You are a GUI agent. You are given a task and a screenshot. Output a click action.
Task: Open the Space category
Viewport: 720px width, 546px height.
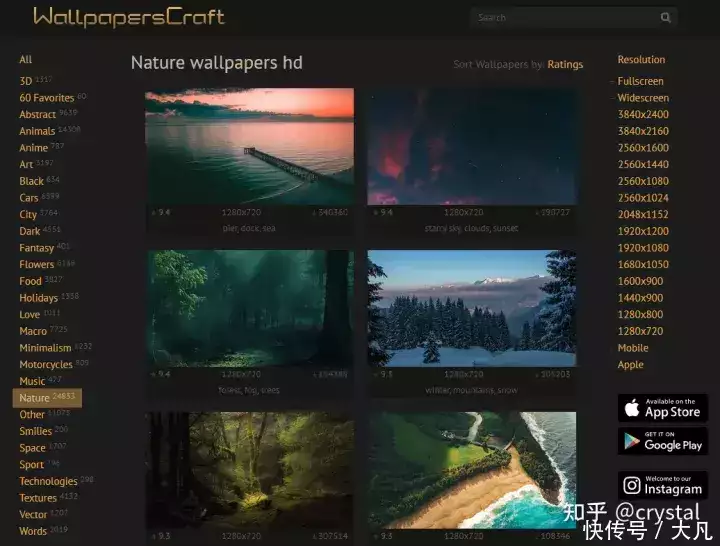(32, 448)
